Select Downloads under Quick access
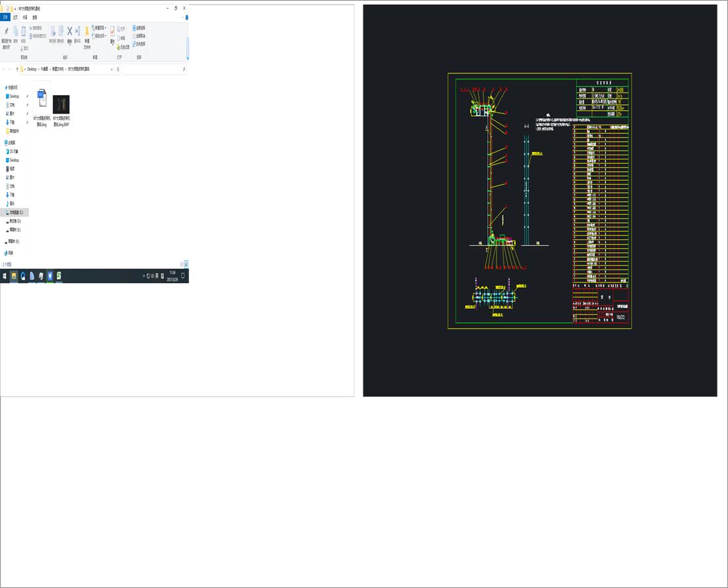 click(x=10, y=122)
